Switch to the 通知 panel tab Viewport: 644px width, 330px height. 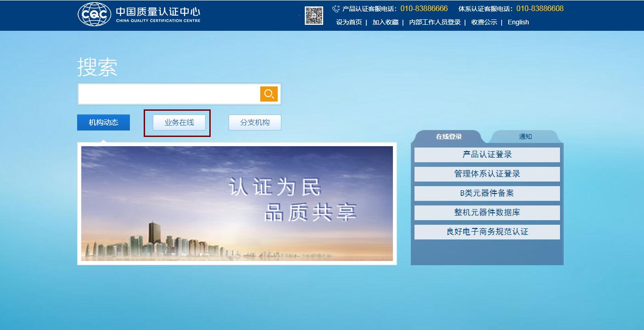pos(525,137)
